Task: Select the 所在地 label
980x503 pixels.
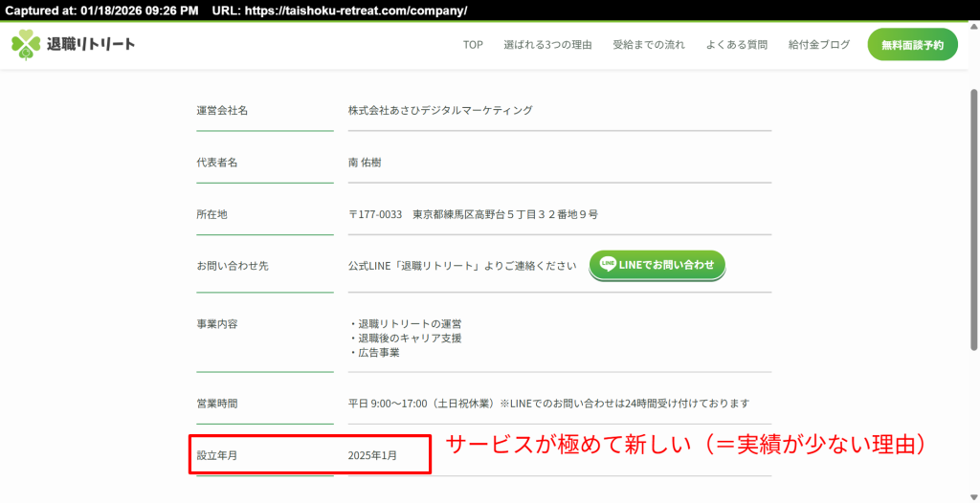Action: (x=212, y=214)
